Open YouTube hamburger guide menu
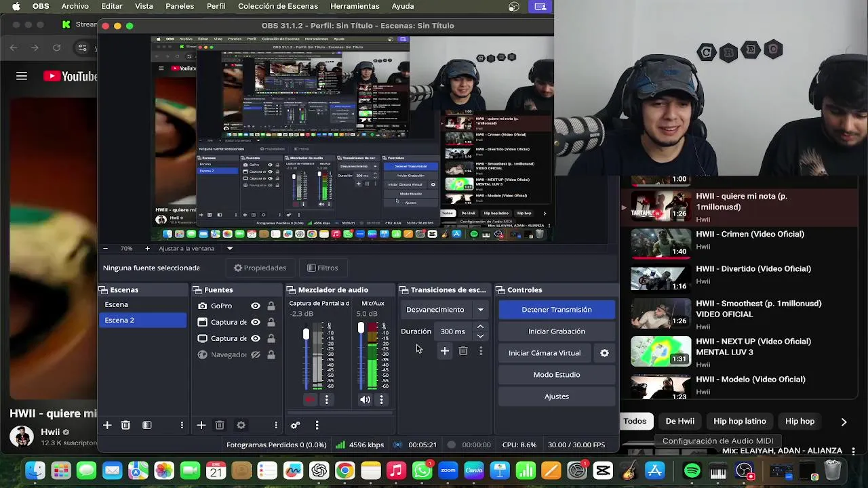The height and width of the screenshot is (488, 868). click(x=22, y=76)
